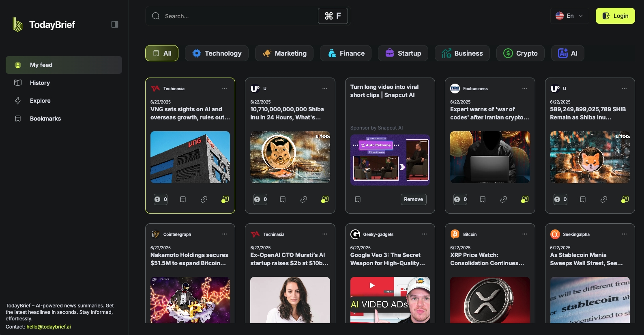Screen dimensions: 644x335
Task: Select the Finance category filter
Action: (346, 53)
